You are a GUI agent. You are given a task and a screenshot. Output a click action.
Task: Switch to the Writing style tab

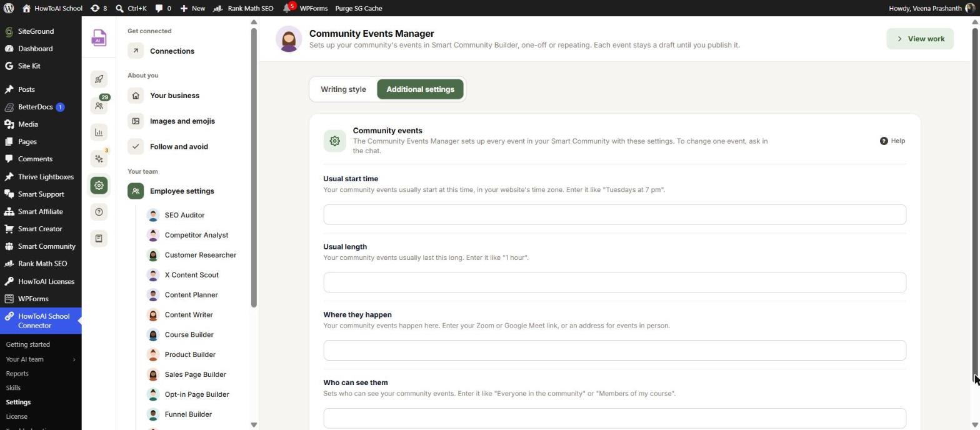coord(343,89)
